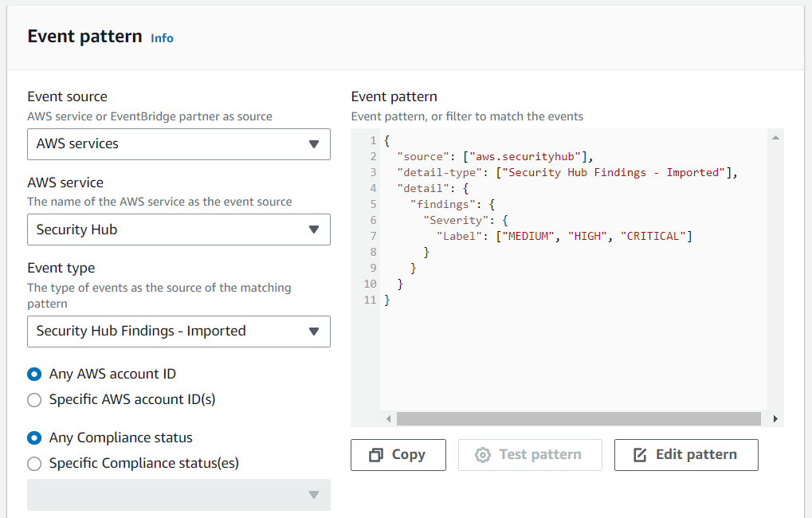Keep Any AWS account ID selected
This screenshot has height=518, width=812.
point(34,374)
